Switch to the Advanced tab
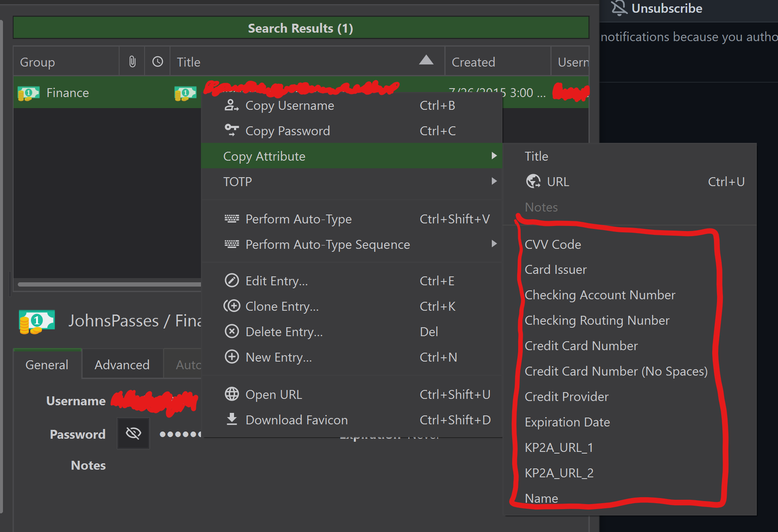This screenshot has height=532, width=778. pyautogui.click(x=122, y=364)
